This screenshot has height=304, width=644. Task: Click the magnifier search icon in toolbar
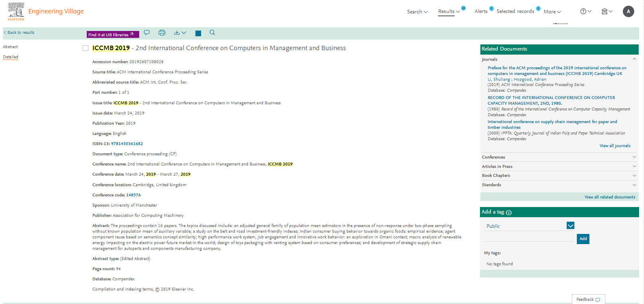pos(212,33)
